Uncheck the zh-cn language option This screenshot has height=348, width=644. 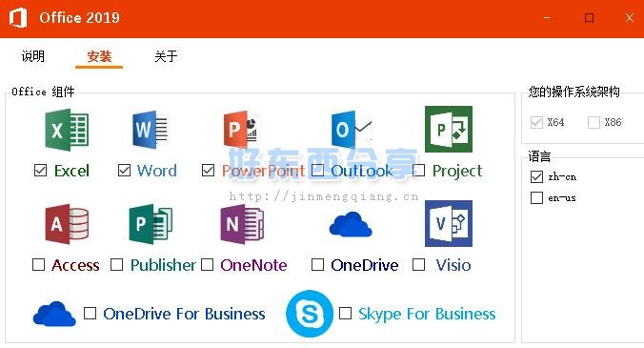[536, 176]
